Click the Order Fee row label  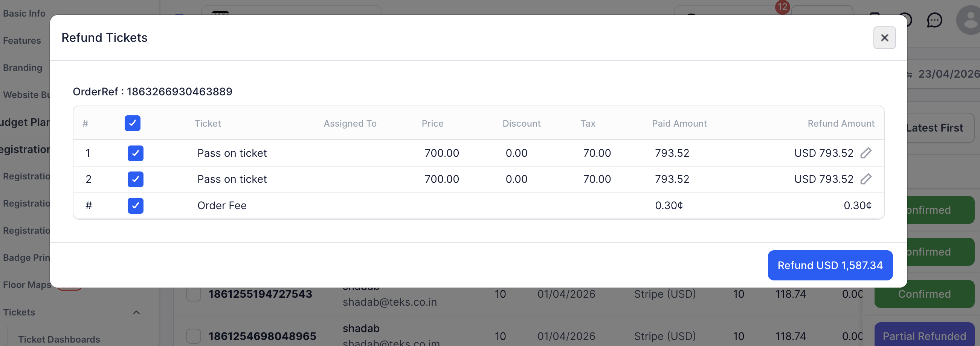tap(222, 205)
